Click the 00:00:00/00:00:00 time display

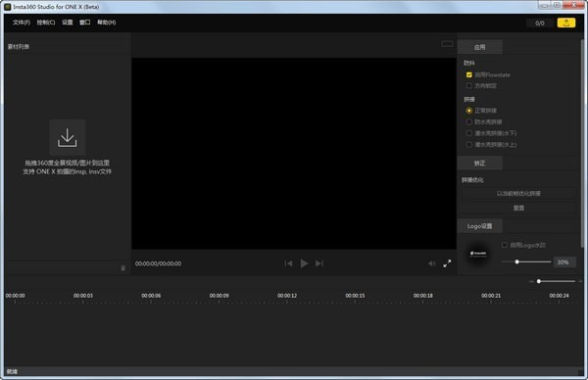point(158,263)
